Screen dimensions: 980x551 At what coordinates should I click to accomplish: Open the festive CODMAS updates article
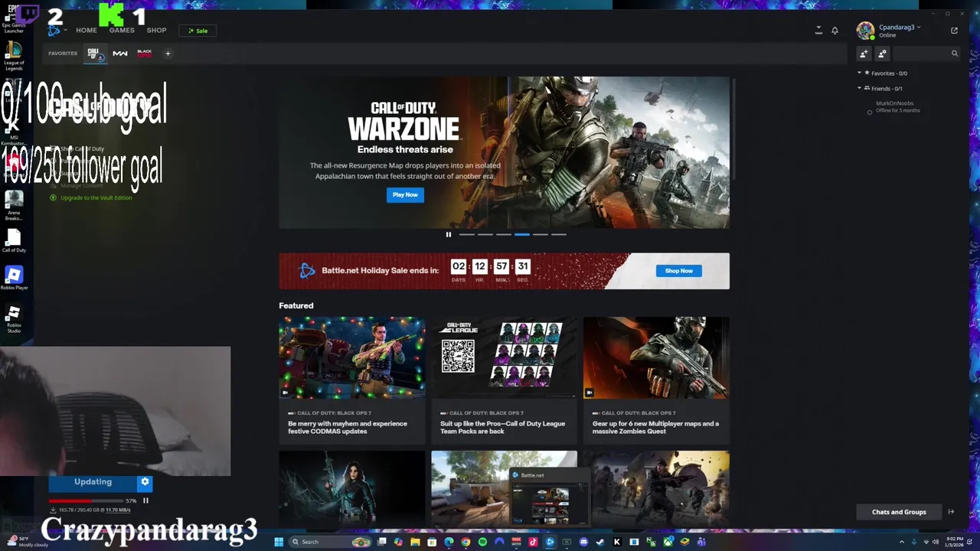coord(351,380)
